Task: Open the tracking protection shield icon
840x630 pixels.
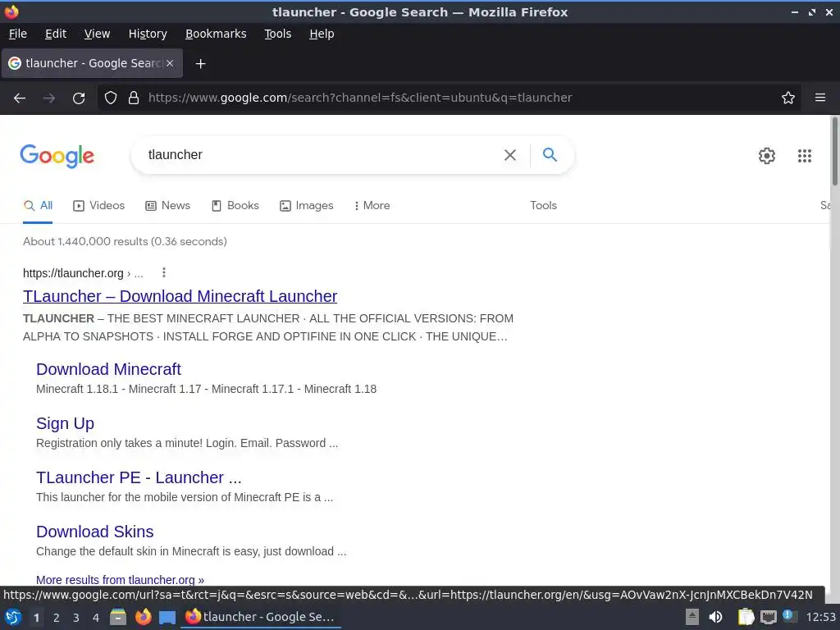Action: [111, 98]
